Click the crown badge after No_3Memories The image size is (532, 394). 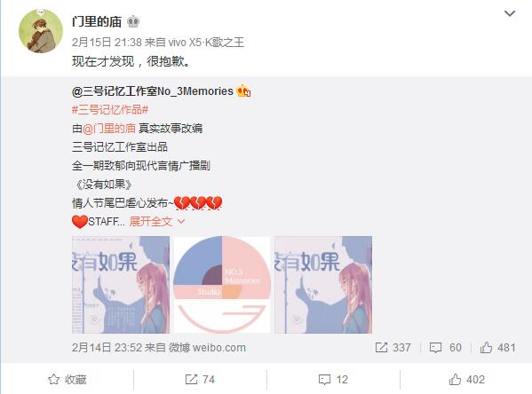click(243, 91)
